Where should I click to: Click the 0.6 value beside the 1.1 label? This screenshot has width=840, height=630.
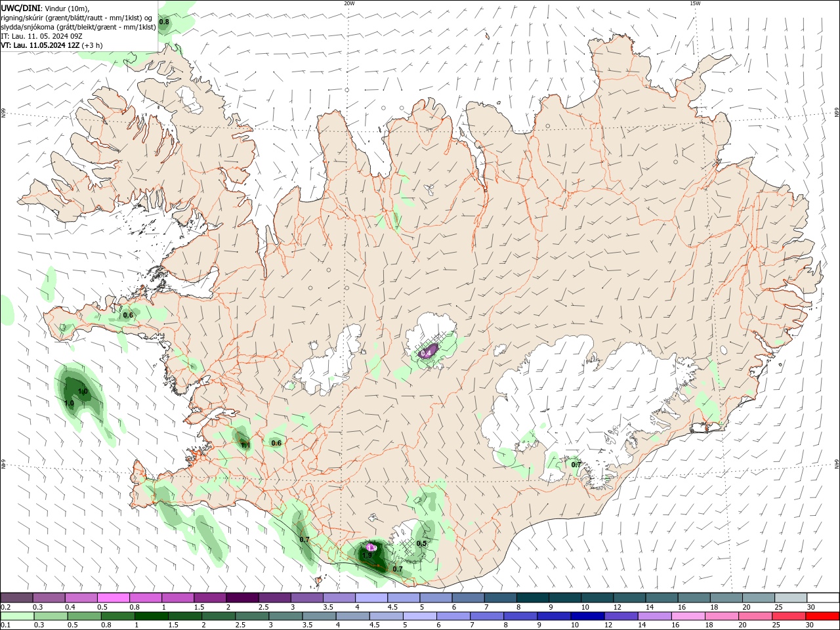[x=276, y=443]
